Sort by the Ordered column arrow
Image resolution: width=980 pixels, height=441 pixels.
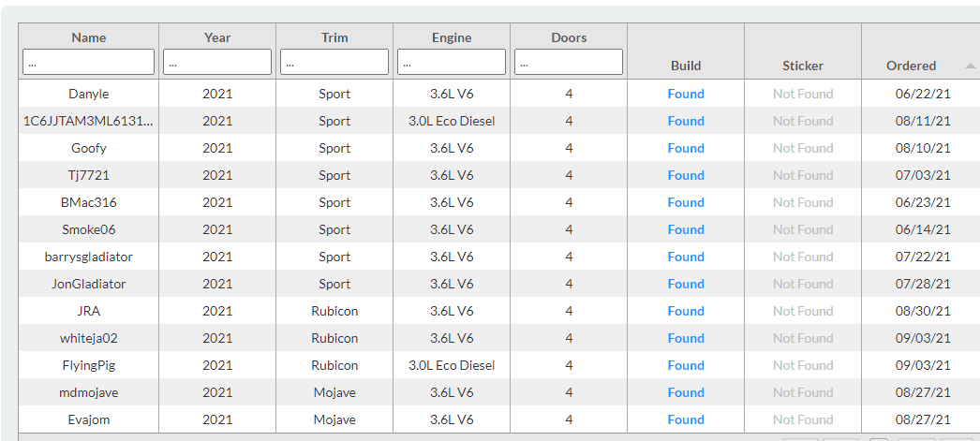pos(970,66)
